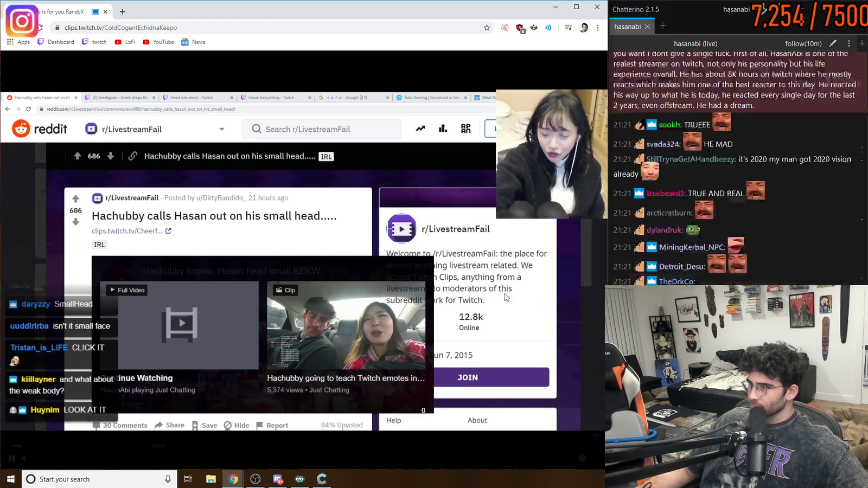Click username sookh in chat
This screenshot has width=868, height=488.
[x=669, y=125]
